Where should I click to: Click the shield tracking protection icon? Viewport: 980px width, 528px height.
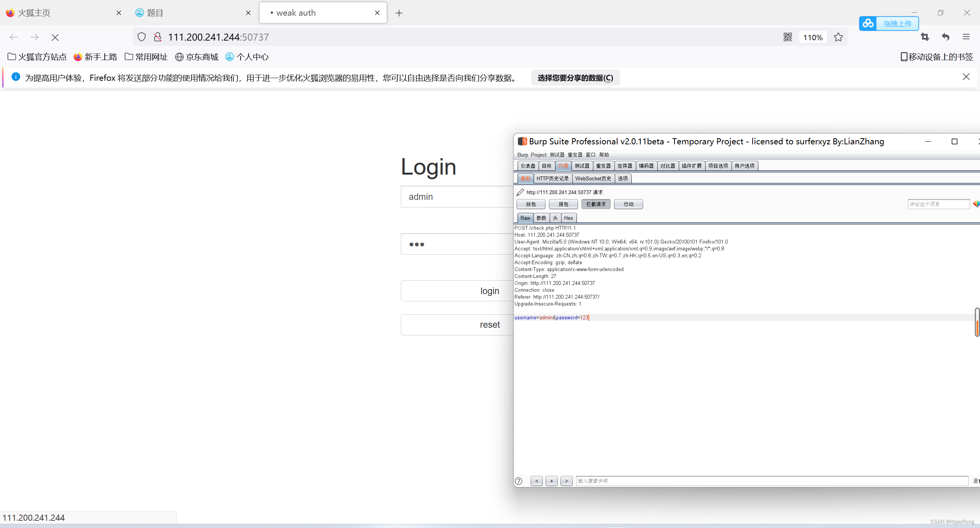(142, 37)
